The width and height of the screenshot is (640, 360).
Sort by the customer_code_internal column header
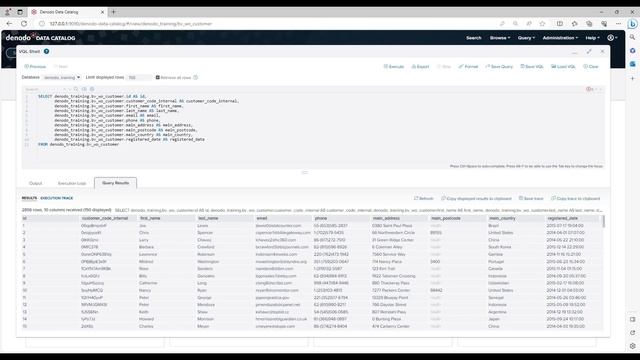108,218
